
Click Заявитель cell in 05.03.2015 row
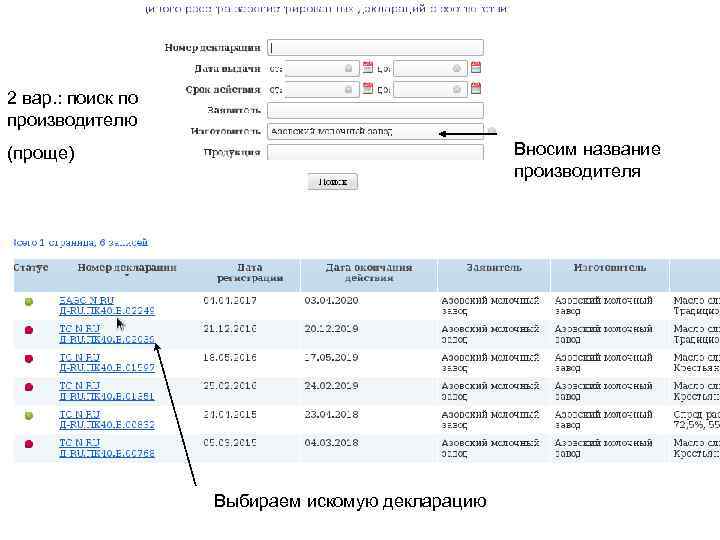(x=490, y=448)
